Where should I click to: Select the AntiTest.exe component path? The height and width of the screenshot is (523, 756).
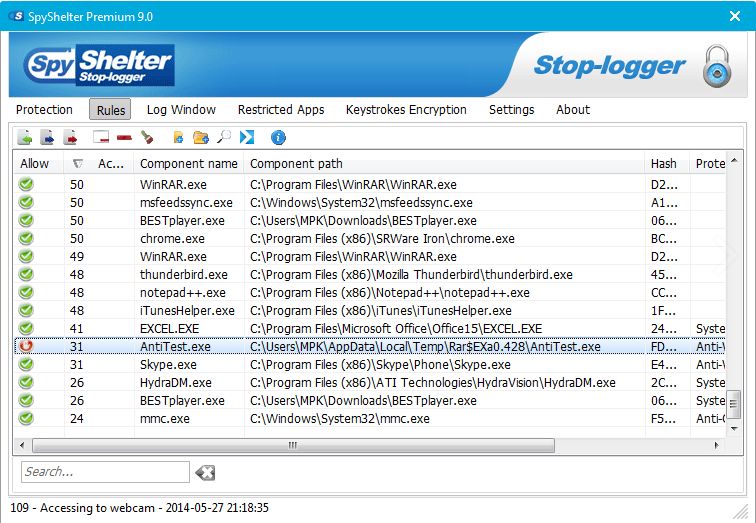coord(425,347)
